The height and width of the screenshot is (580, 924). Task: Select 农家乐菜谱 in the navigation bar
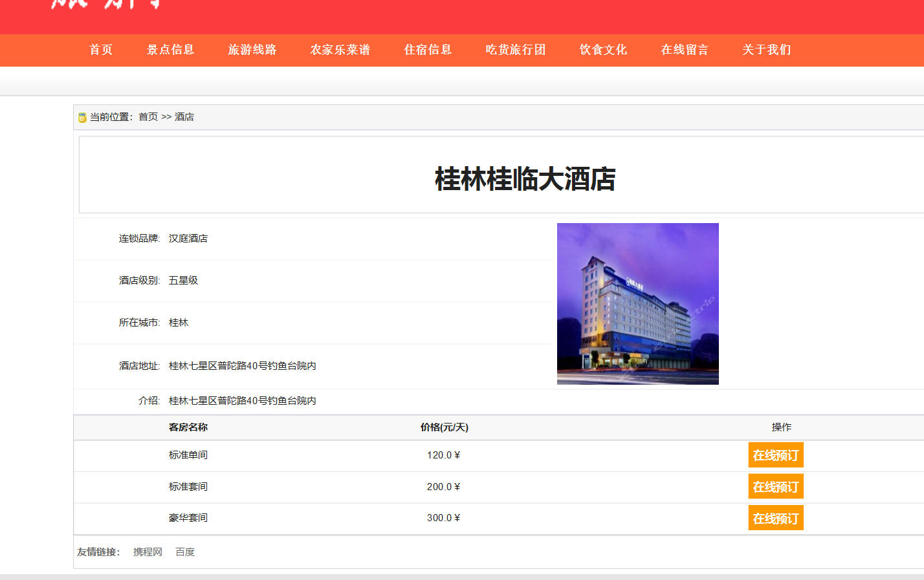[x=340, y=50]
